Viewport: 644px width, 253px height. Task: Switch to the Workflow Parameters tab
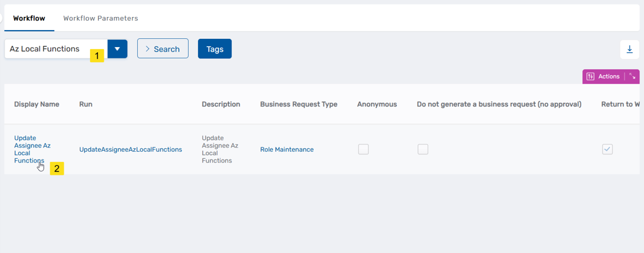coord(101,18)
